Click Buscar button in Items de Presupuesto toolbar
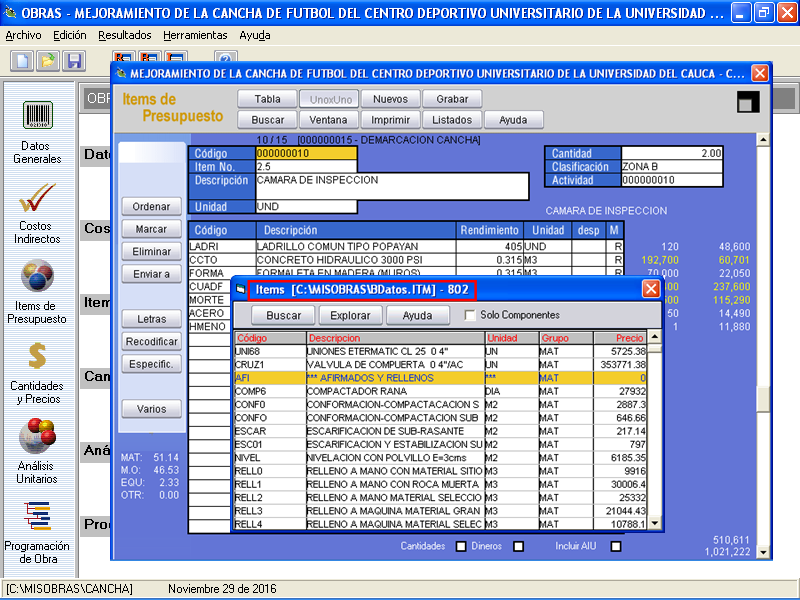Image resolution: width=800 pixels, height=600 pixels. [267, 120]
